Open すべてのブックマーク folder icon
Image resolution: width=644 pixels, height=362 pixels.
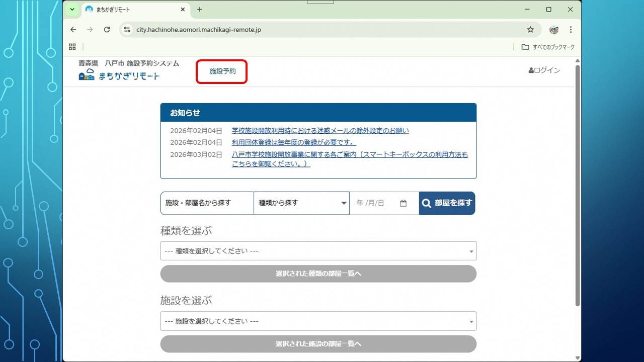[525, 46]
